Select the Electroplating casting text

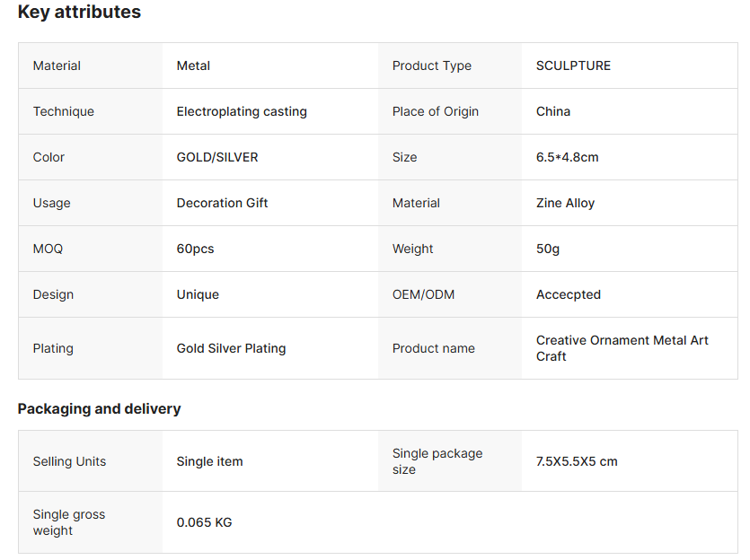[242, 111]
